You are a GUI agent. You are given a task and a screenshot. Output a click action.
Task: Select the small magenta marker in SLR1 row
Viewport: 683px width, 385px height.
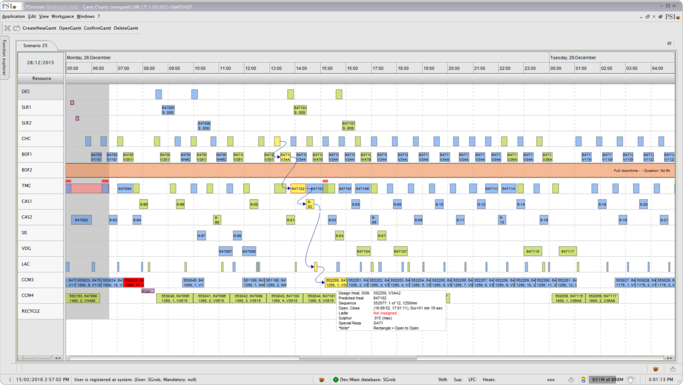[72, 103]
